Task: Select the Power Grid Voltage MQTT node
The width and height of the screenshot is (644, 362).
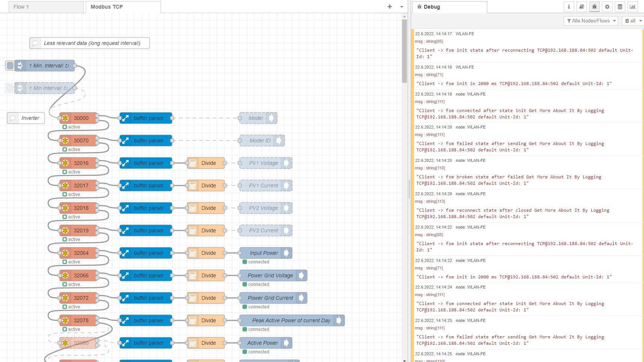Action: click(x=273, y=275)
